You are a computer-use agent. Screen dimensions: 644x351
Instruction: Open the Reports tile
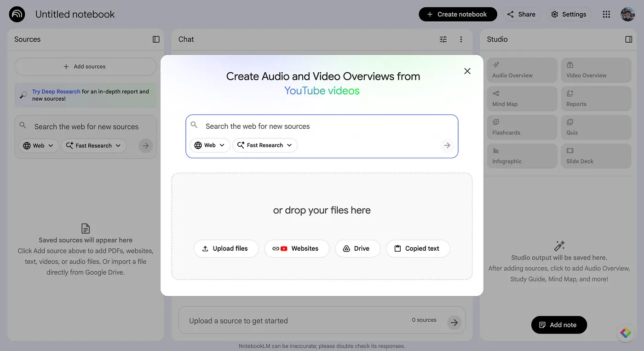click(596, 99)
